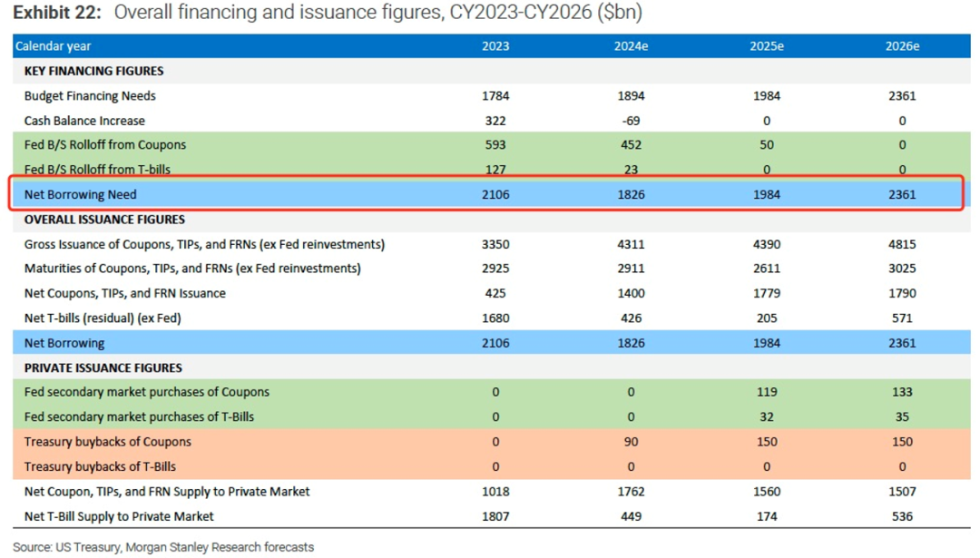Select Fed rolloff from Coupons value 50
This screenshot has width=980, height=558.
pos(766,145)
